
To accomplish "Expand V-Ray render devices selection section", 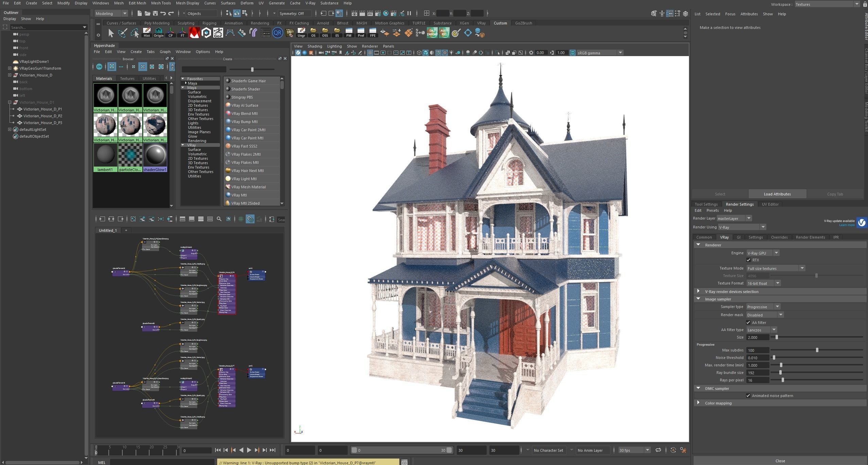I will (780, 292).
